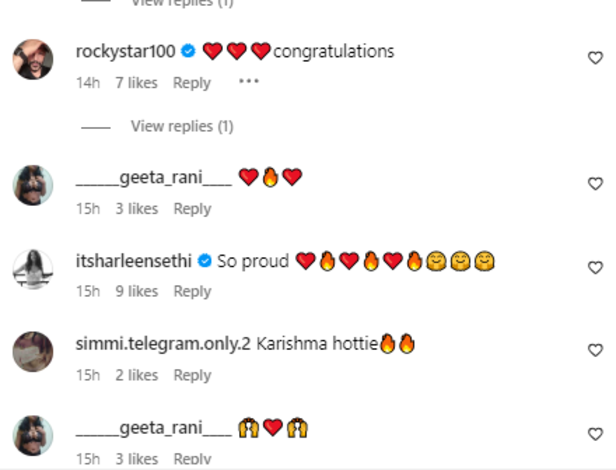Screen dimensions: 616x470
Task: Open simmi.telegram.only.2's profile avatar
Action: click(x=32, y=351)
